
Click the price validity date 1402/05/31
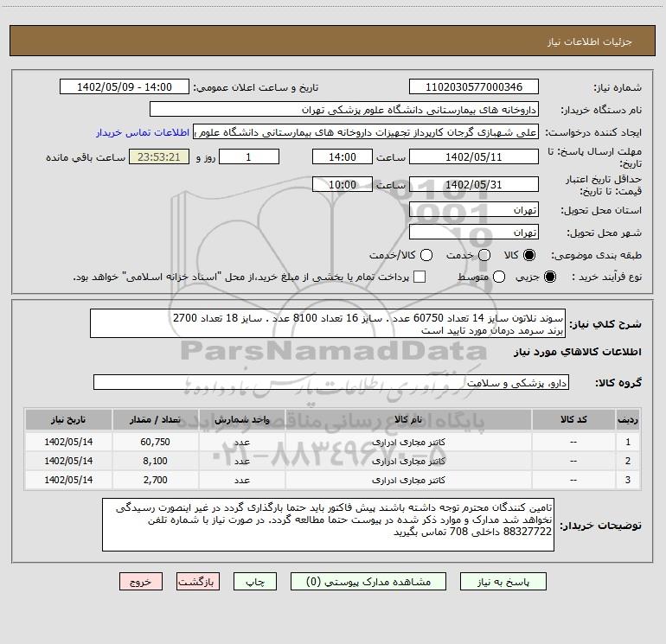[474, 185]
